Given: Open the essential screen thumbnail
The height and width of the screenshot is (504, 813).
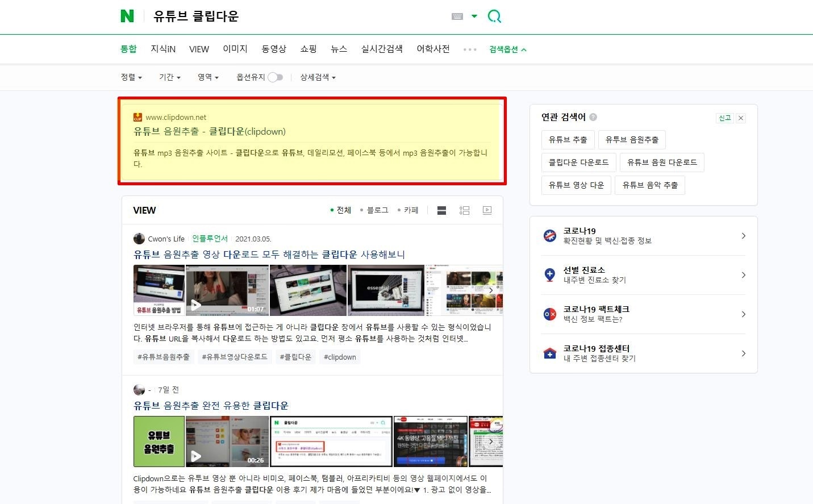Looking at the screenshot, I should tap(386, 290).
